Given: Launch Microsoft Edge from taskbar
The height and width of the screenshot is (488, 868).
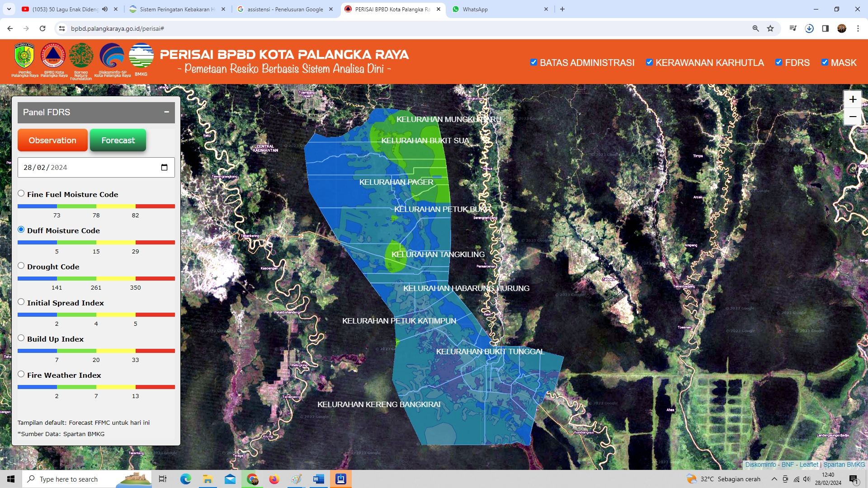Looking at the screenshot, I should [x=185, y=479].
